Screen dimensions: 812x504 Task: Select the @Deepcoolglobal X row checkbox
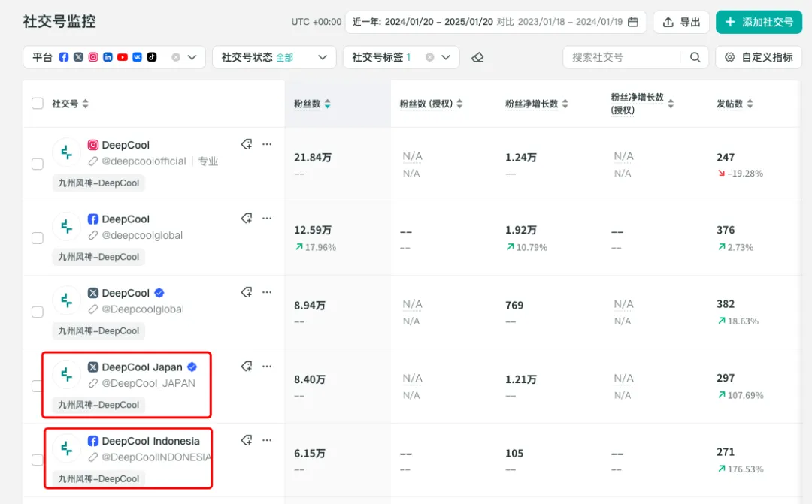click(38, 312)
